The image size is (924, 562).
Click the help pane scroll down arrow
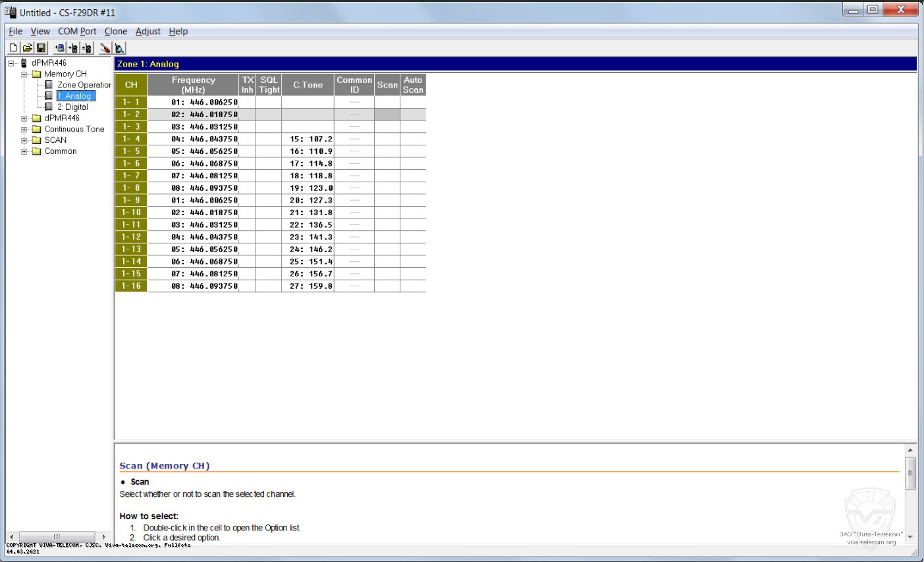(x=910, y=537)
